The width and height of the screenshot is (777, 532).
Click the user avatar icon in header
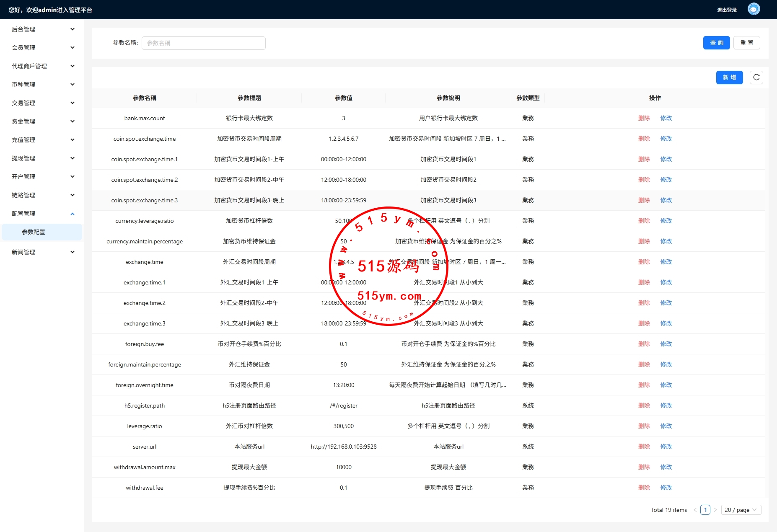754,9
